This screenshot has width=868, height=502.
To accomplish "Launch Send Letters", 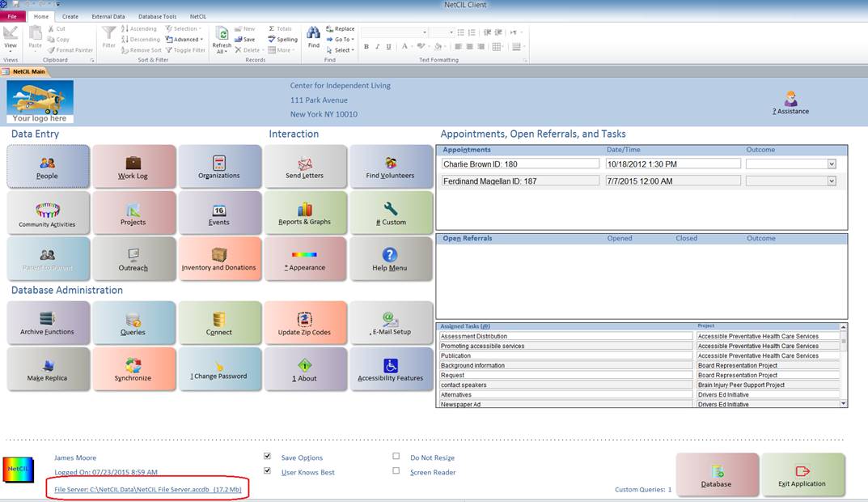I will pyautogui.click(x=305, y=167).
